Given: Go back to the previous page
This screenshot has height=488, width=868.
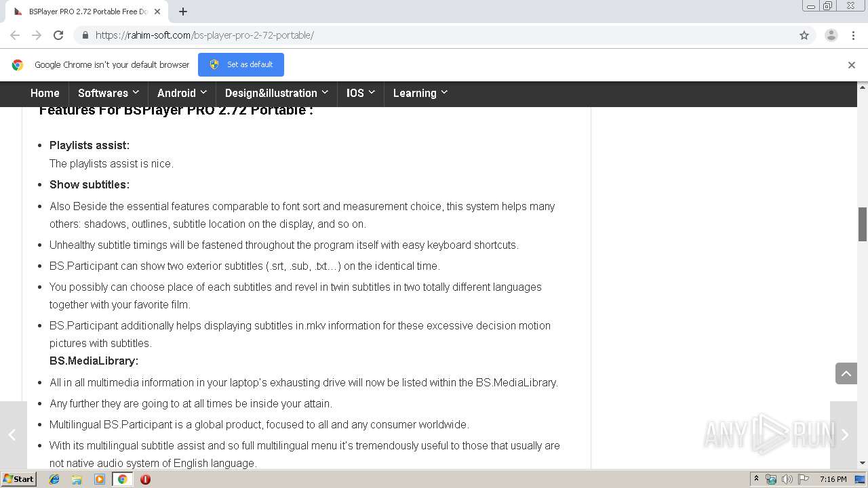Looking at the screenshot, I should [x=15, y=35].
